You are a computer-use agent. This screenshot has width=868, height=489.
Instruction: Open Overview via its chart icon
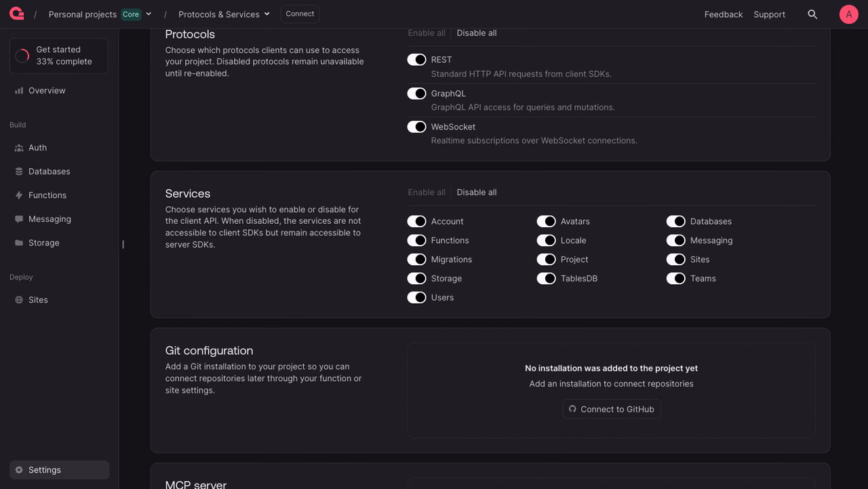tap(19, 91)
